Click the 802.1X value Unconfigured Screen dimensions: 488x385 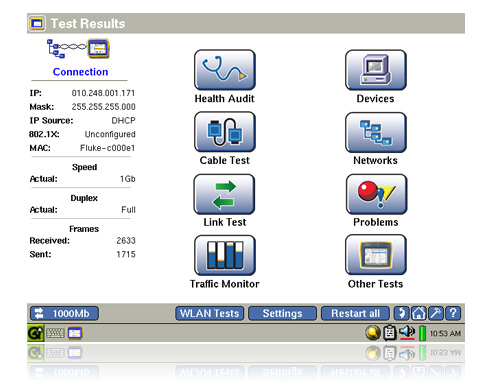(x=110, y=134)
